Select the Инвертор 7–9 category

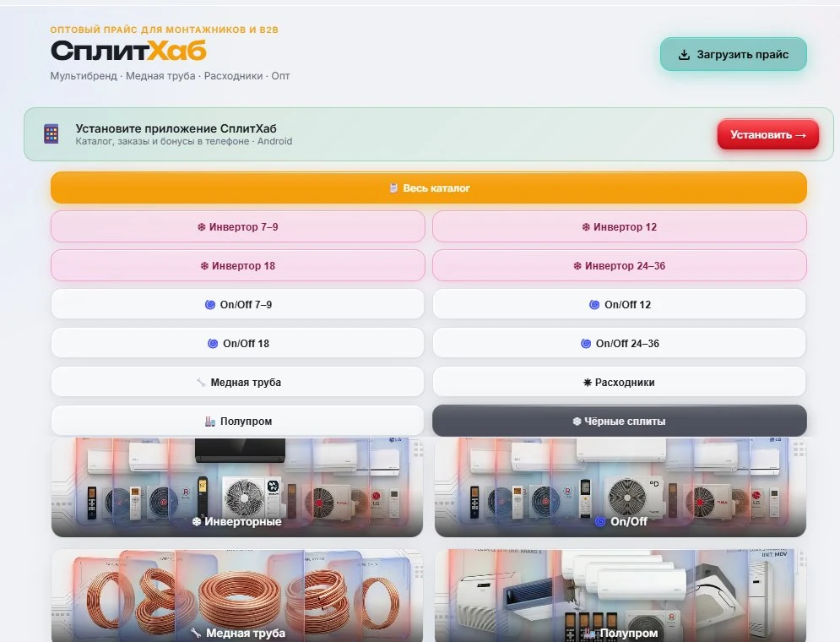[x=238, y=226]
